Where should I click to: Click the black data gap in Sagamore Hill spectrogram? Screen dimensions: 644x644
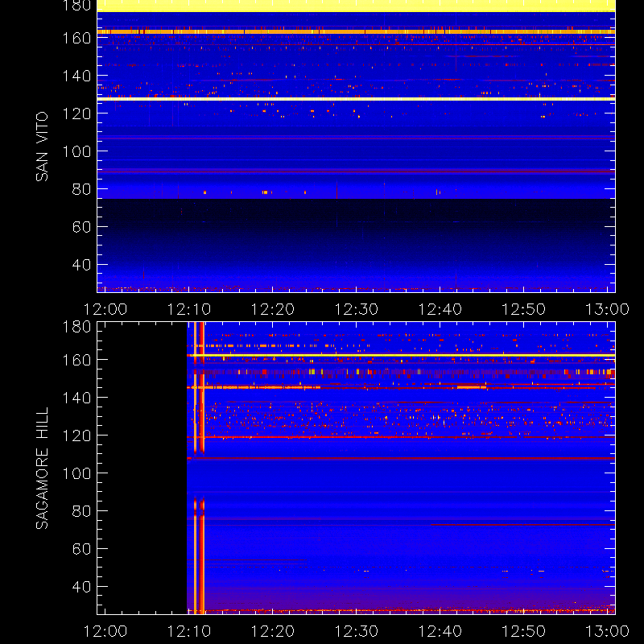142,468
